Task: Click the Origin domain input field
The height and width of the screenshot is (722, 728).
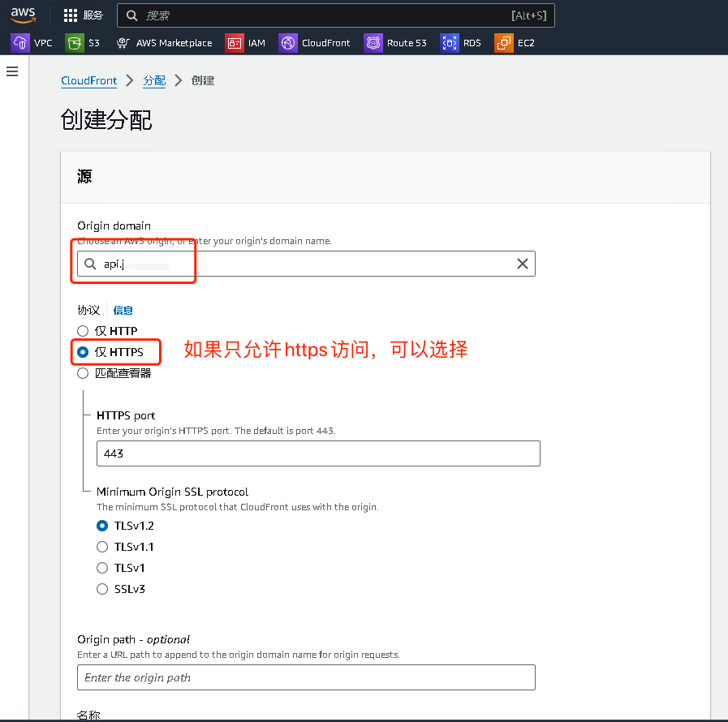Action: tap(306, 264)
